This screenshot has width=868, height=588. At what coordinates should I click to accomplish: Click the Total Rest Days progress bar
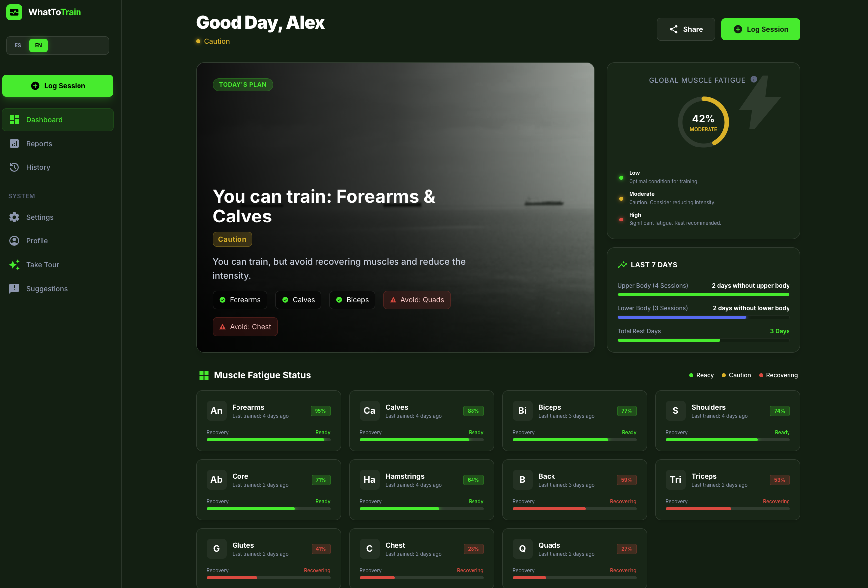click(x=703, y=340)
